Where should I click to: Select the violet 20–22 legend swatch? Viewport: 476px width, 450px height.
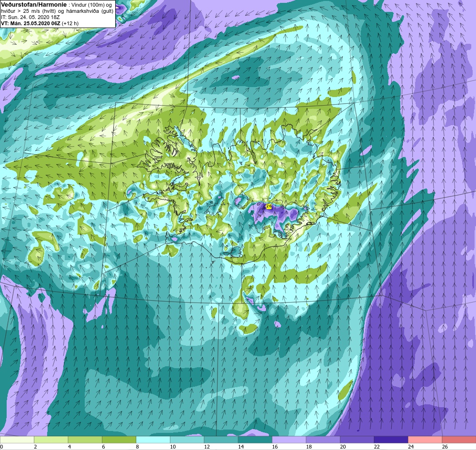point(357,440)
